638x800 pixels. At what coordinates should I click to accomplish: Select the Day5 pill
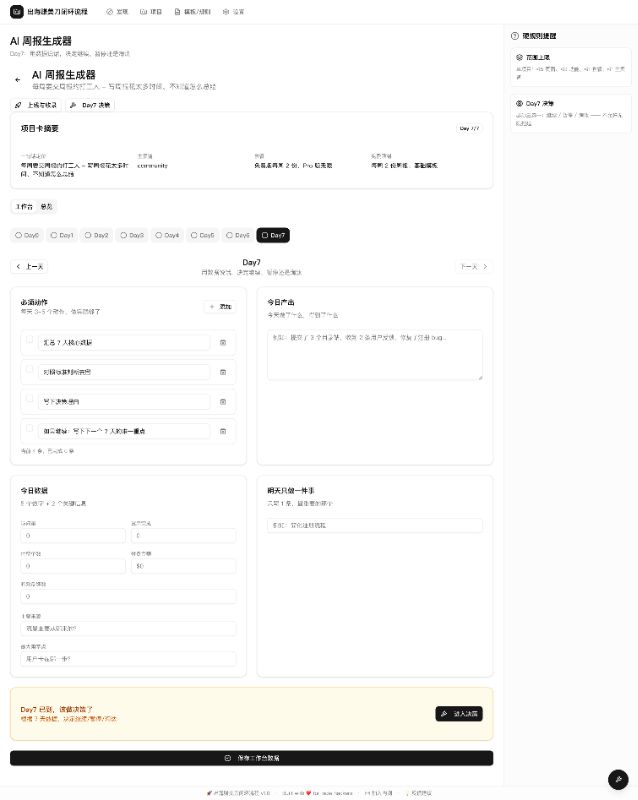203,235
